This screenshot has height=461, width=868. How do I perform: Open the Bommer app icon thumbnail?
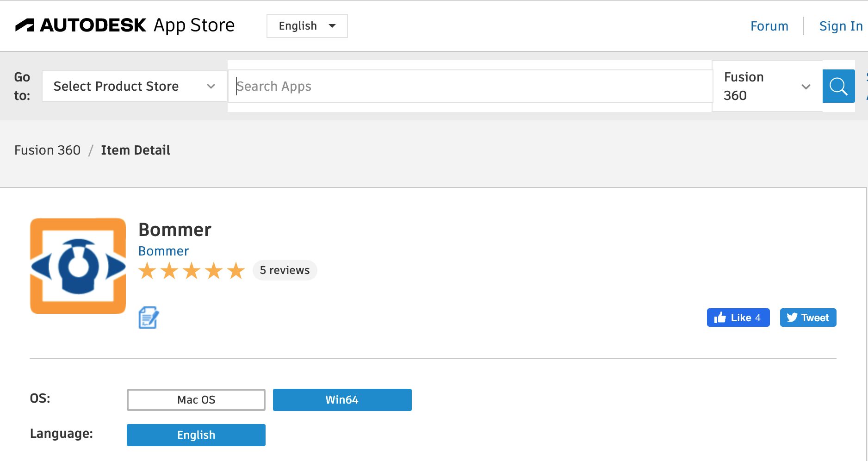tap(78, 266)
